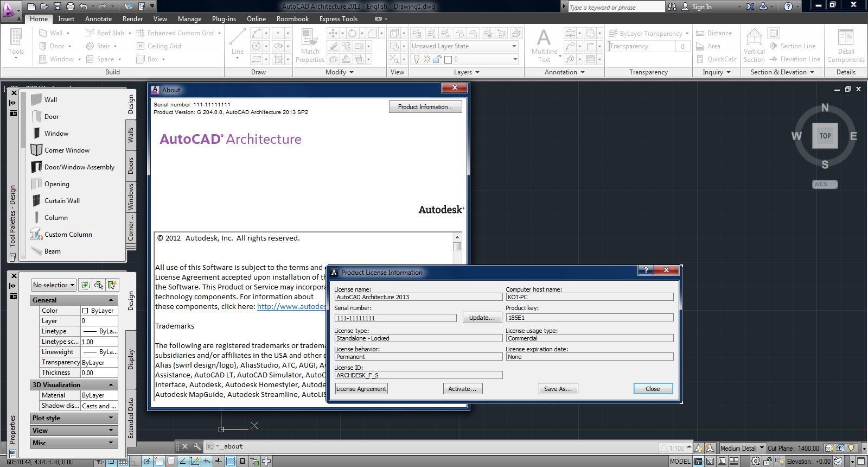Screen dimensions: 868x467
Task: Select the Door/Window Assembly tool
Action: click(x=73, y=167)
